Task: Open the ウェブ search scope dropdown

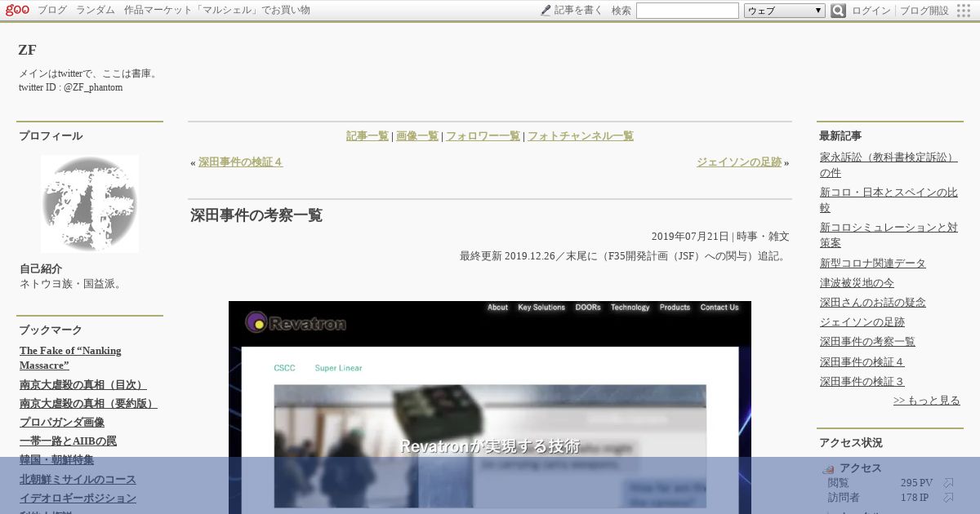Action: [x=785, y=11]
